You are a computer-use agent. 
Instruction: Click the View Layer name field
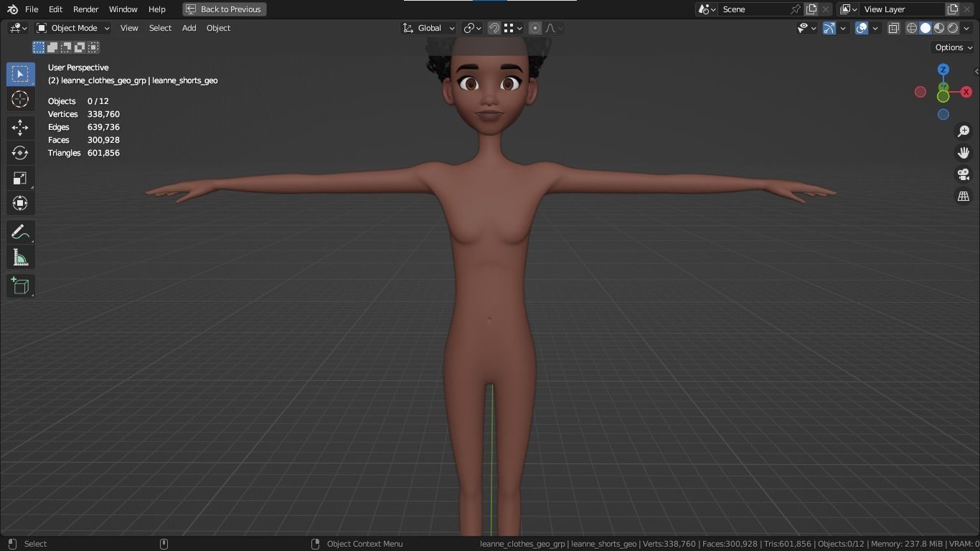[903, 9]
